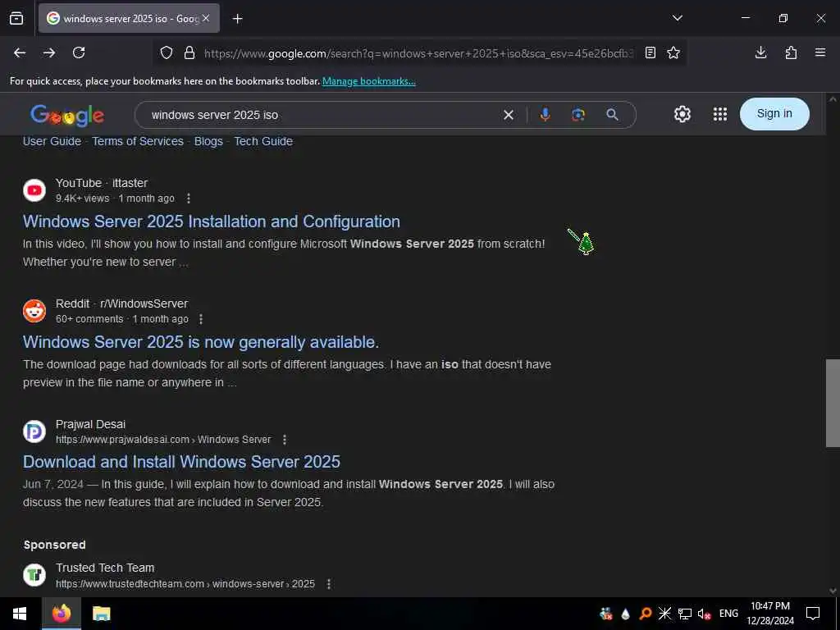Image resolution: width=840 pixels, height=630 pixels.
Task: Open the Windows Start menu
Action: tap(20, 614)
